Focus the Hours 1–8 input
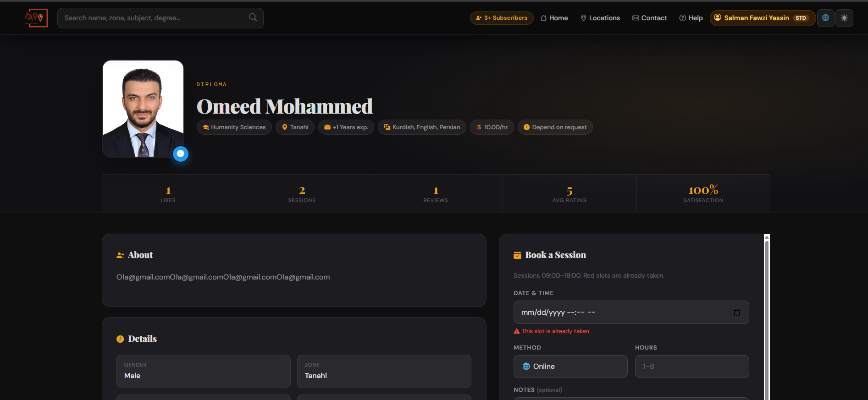Viewport: 868px width, 400px height. tap(691, 367)
